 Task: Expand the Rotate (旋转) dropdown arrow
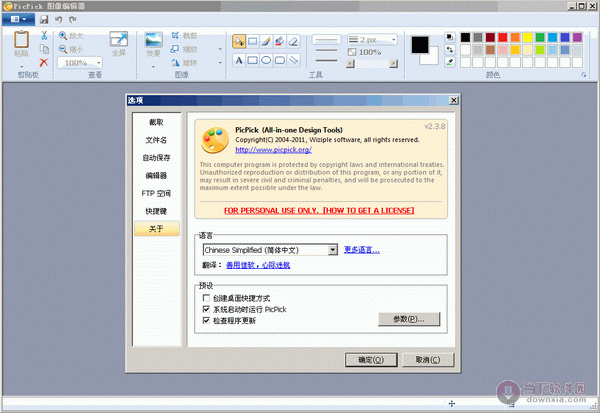(x=220, y=62)
